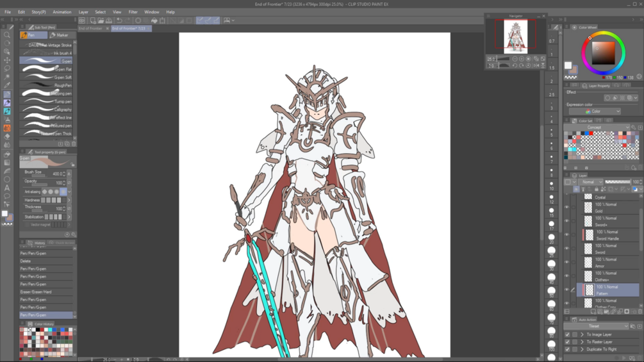The height and width of the screenshot is (362, 644).
Task: Uncheck the To Image Layer auto action
Action: click(x=568, y=334)
